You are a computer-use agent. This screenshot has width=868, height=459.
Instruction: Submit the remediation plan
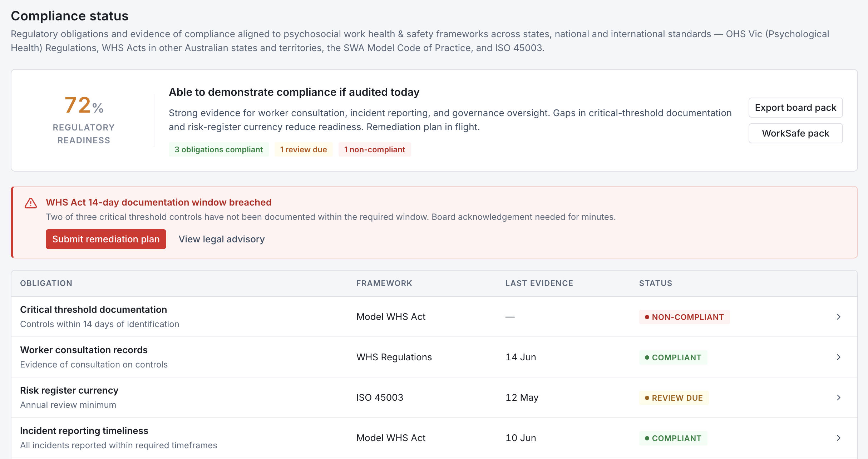tap(106, 239)
